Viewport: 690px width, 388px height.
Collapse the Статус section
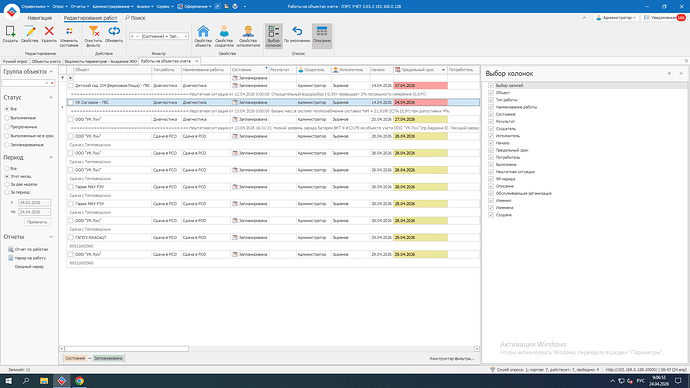point(51,98)
